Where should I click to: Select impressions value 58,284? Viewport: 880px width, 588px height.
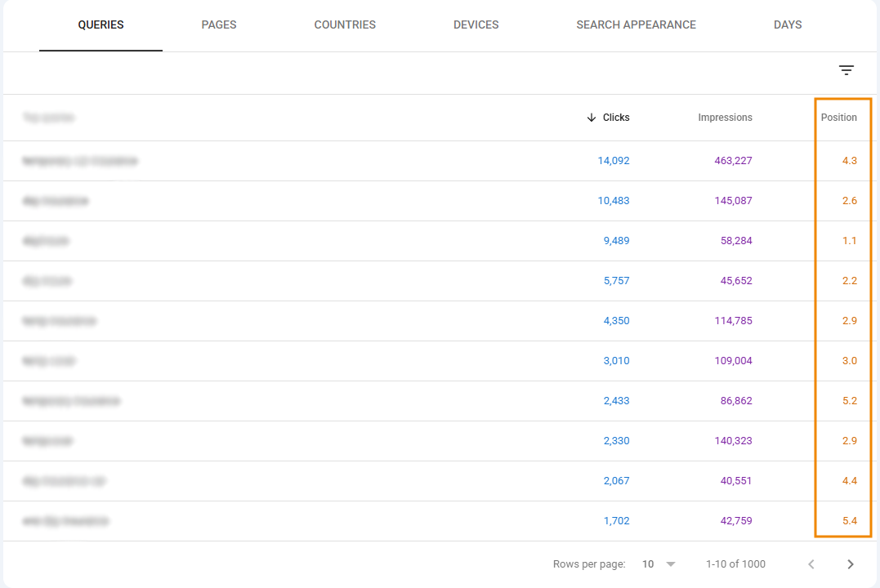point(736,241)
